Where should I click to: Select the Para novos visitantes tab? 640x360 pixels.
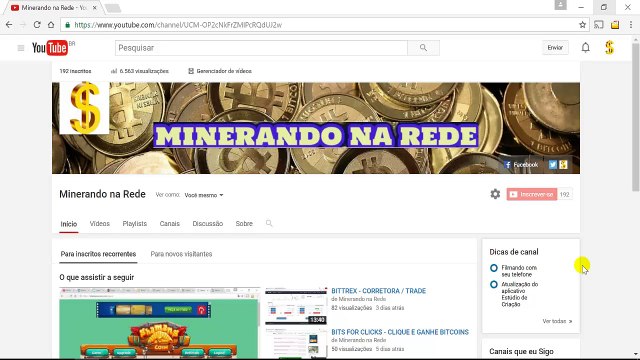pos(181,254)
